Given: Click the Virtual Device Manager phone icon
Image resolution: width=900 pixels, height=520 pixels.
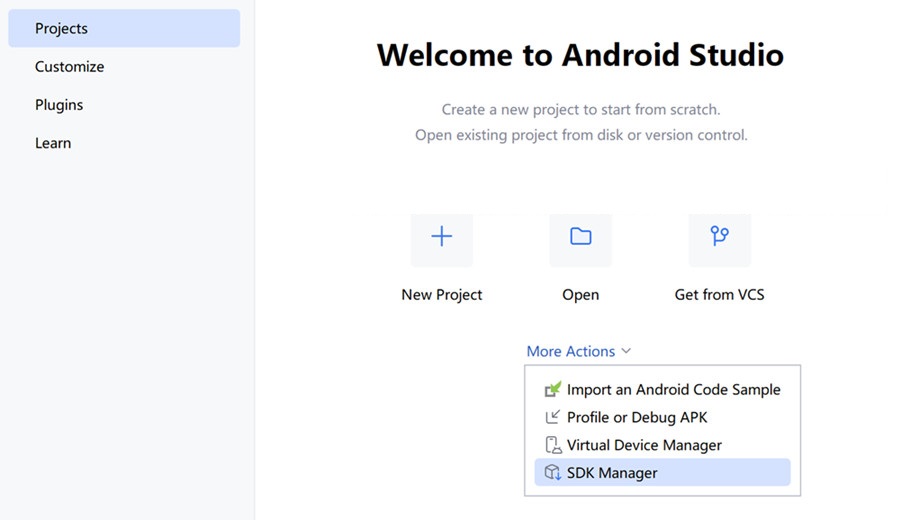Looking at the screenshot, I should pos(552,445).
